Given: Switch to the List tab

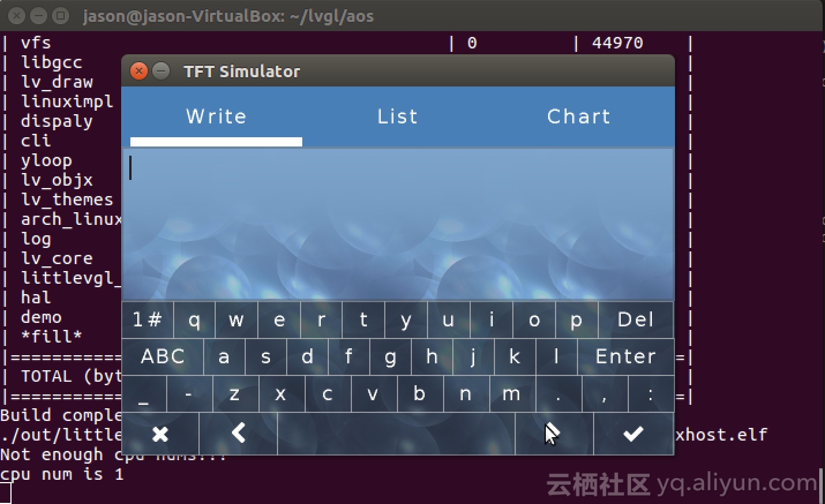Looking at the screenshot, I should pyautogui.click(x=397, y=116).
